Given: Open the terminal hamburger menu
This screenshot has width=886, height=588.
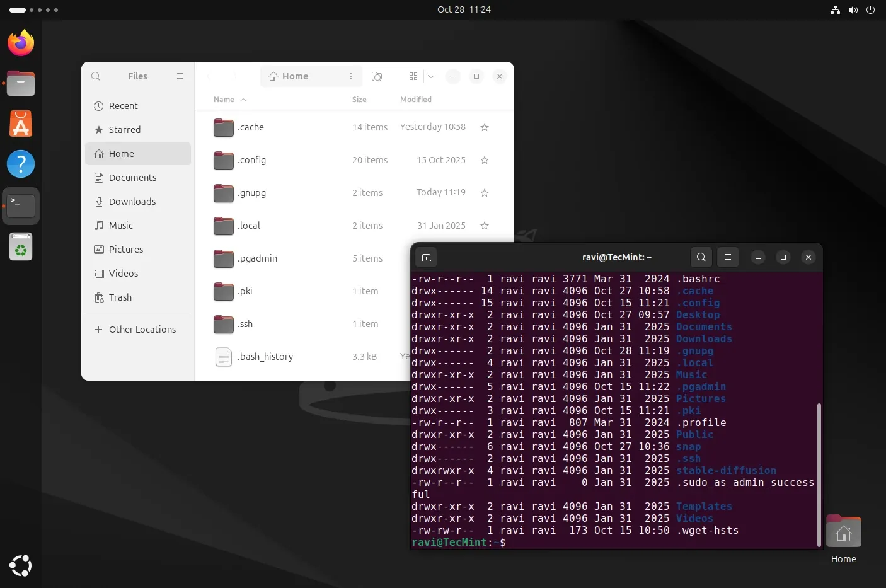Looking at the screenshot, I should point(728,257).
